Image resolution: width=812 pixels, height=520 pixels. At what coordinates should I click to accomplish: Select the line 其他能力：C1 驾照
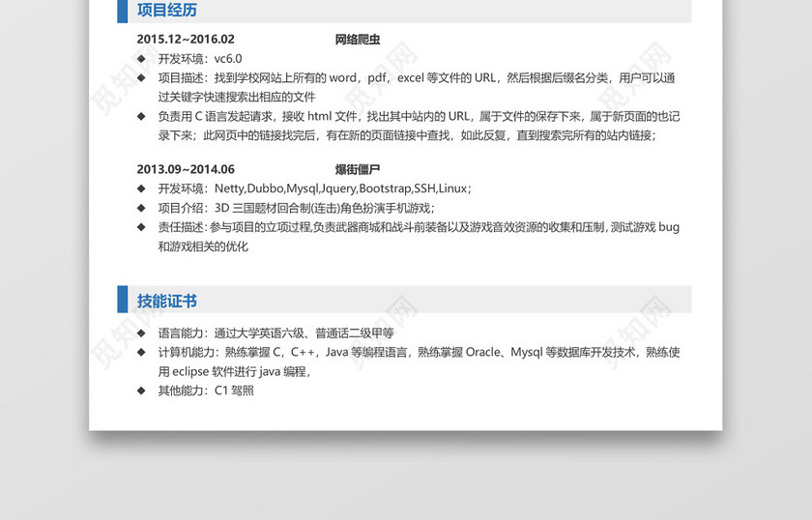206,390
